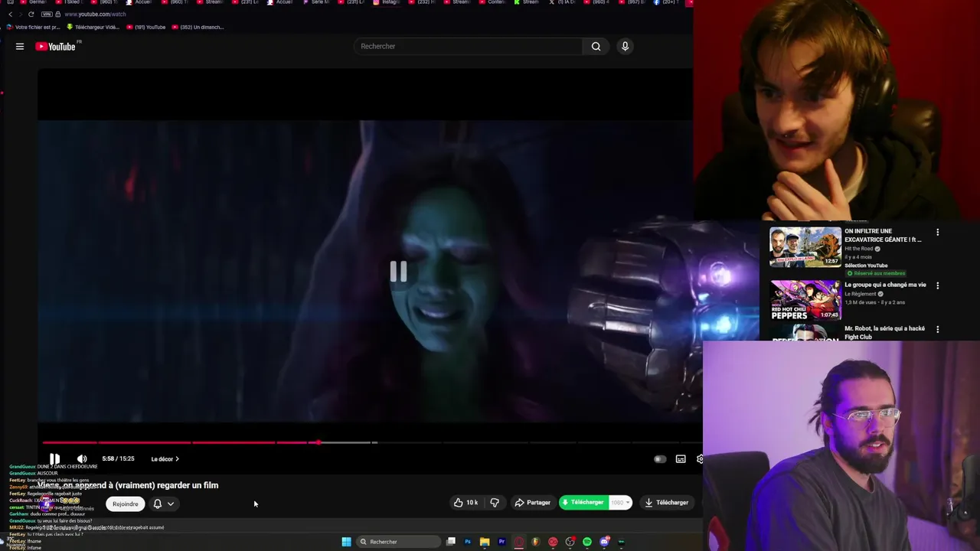The width and height of the screenshot is (980, 551).
Task: Switch to the 'Conten' browser tab
Action: pos(492,2)
